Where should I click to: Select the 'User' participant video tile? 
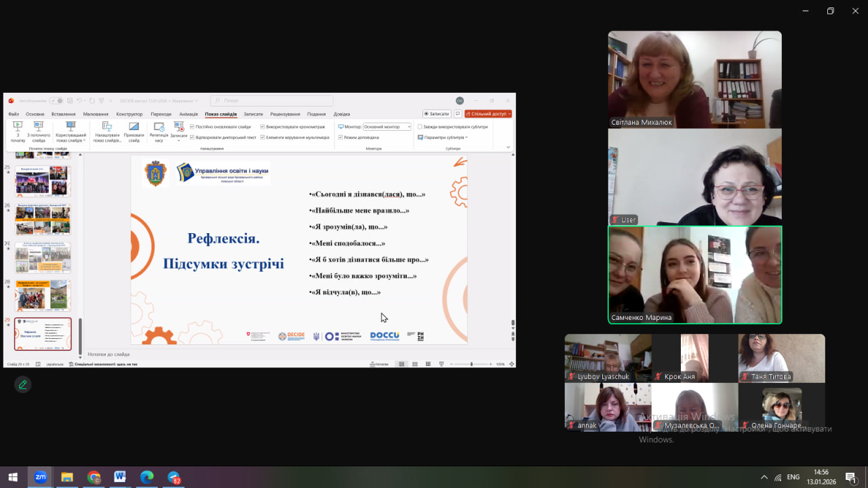(694, 177)
